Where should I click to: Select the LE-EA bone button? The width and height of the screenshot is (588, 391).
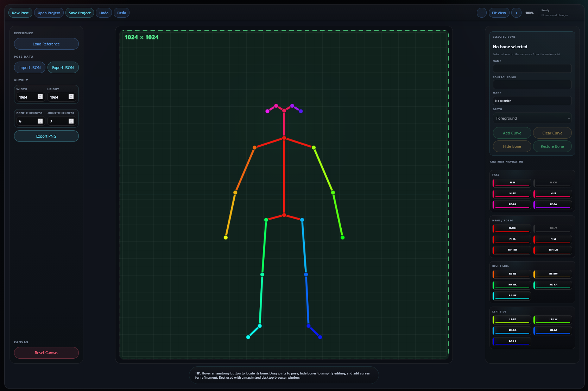pos(553,205)
